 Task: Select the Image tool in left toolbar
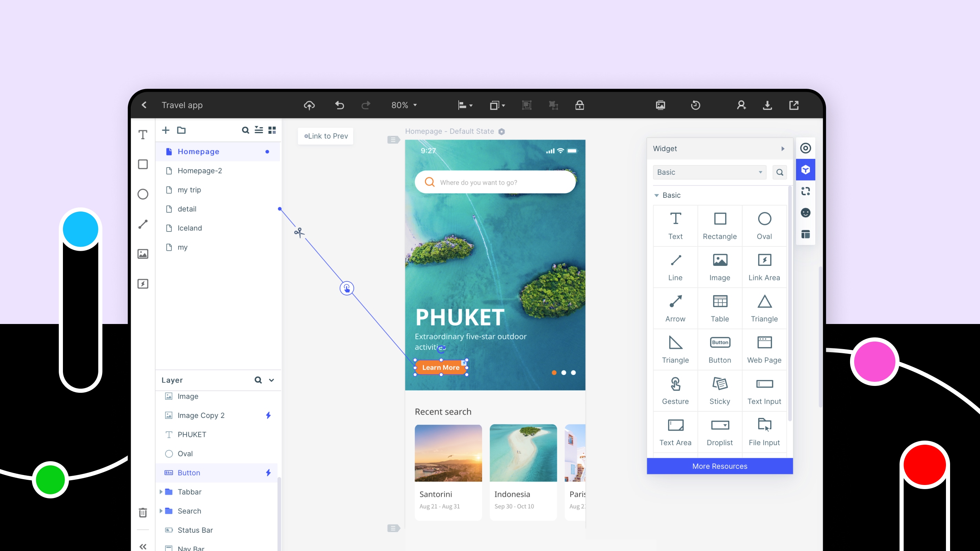tap(143, 254)
